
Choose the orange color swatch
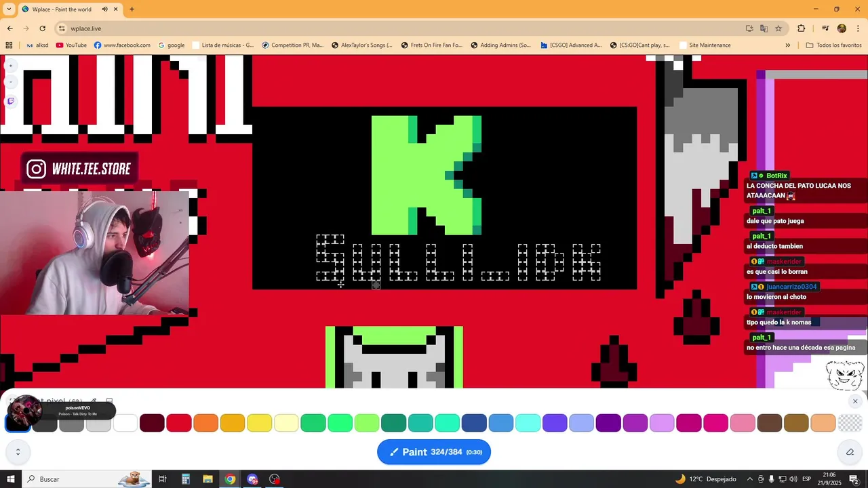(205, 423)
